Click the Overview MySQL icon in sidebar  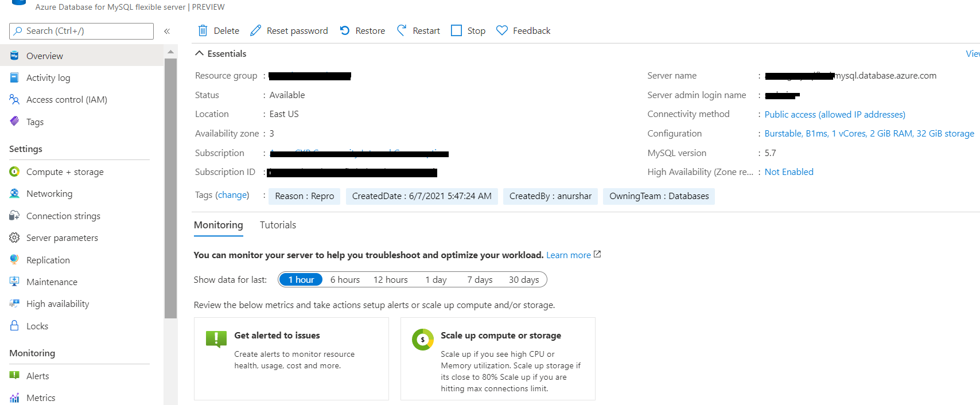pyautogui.click(x=14, y=56)
